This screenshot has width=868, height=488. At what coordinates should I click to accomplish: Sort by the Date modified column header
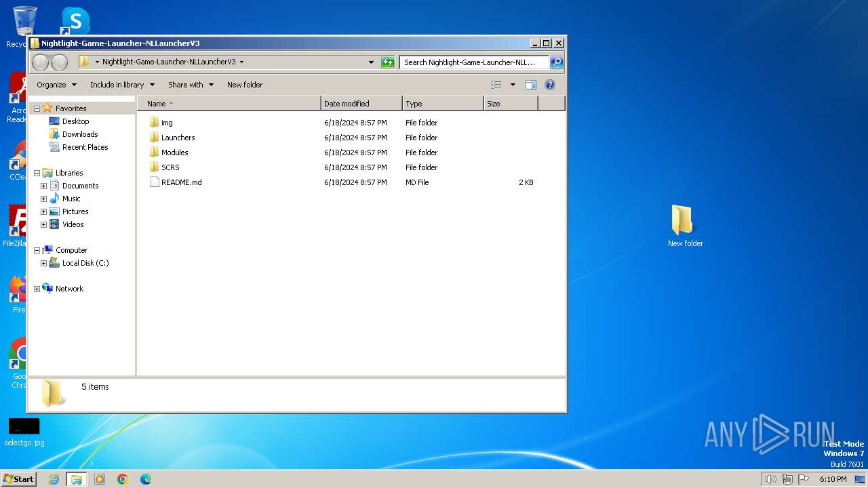361,104
